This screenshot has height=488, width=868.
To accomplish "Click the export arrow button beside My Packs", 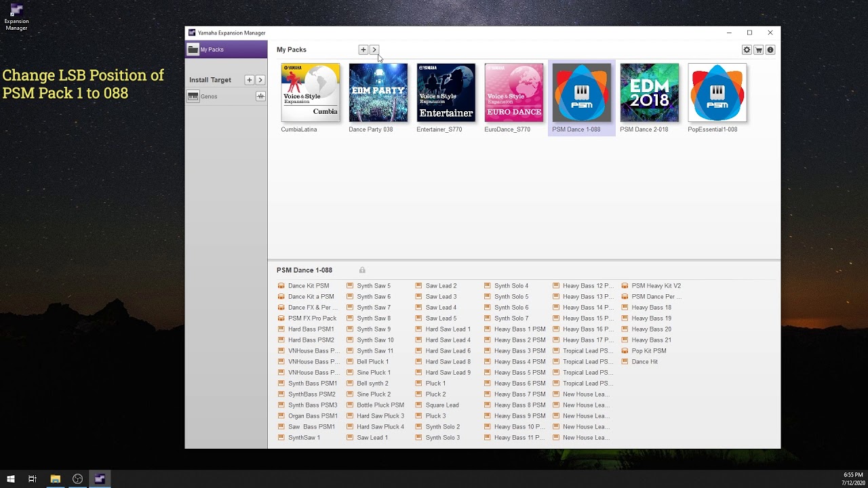I will [374, 49].
